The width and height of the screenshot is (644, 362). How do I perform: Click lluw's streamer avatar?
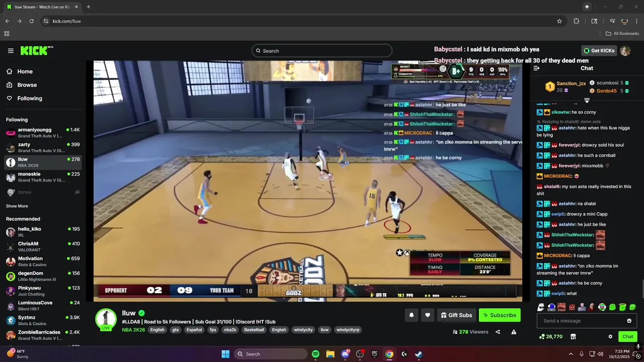[x=106, y=319]
